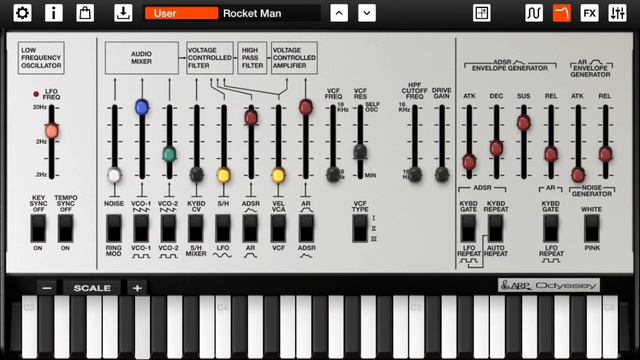Click the red ADSR filter slider knob
640x360 pixels.
pos(251,117)
